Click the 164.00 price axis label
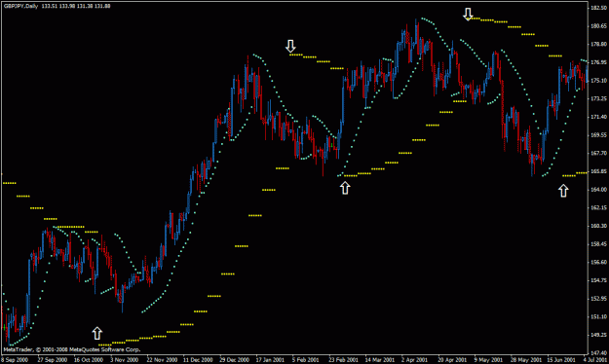 598,190
